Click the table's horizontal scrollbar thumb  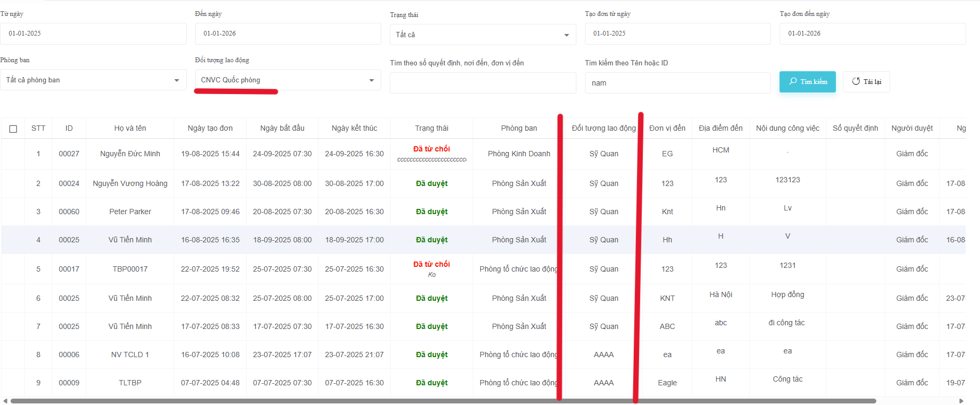(x=443, y=401)
